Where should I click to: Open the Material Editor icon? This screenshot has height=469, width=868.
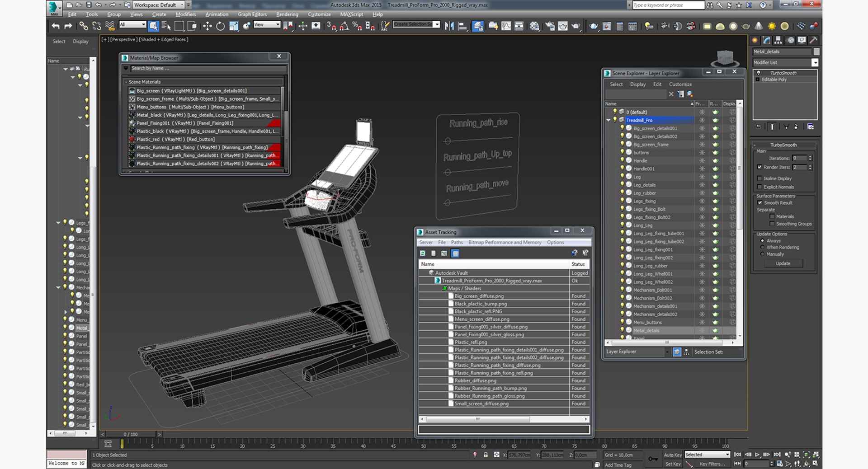[x=535, y=26]
